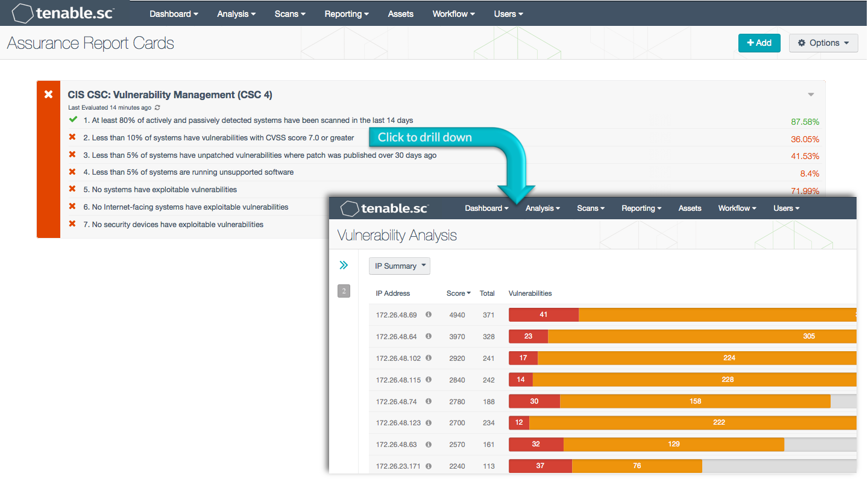This screenshot has height=494, width=868.
Task: Open the Dashboard menu in main header
Action: 174,14
